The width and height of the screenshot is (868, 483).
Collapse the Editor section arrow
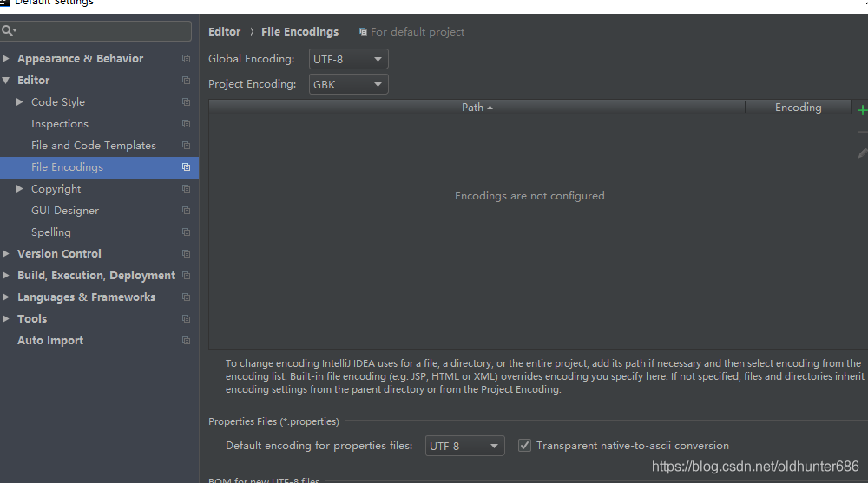5,81
